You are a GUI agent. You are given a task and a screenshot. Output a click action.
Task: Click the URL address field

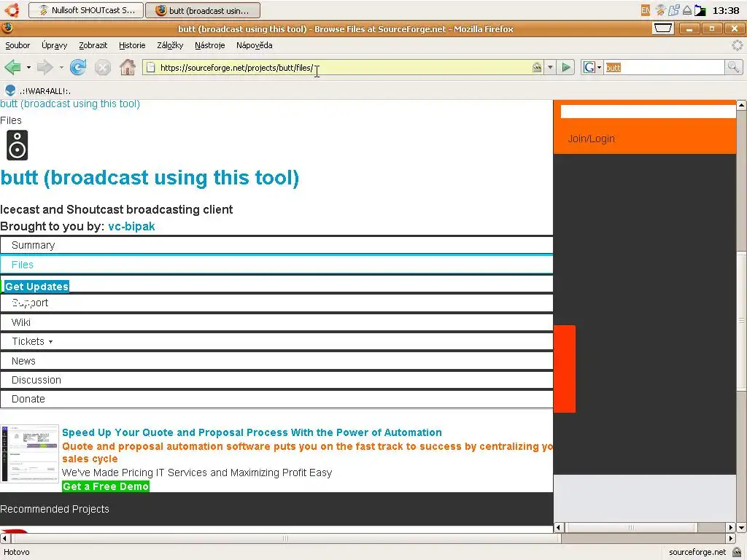[x=343, y=68]
